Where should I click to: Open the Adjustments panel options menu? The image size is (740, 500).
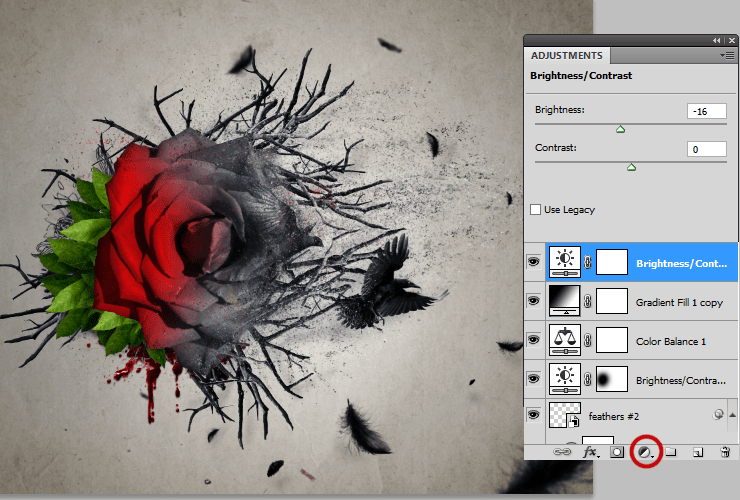pos(727,56)
